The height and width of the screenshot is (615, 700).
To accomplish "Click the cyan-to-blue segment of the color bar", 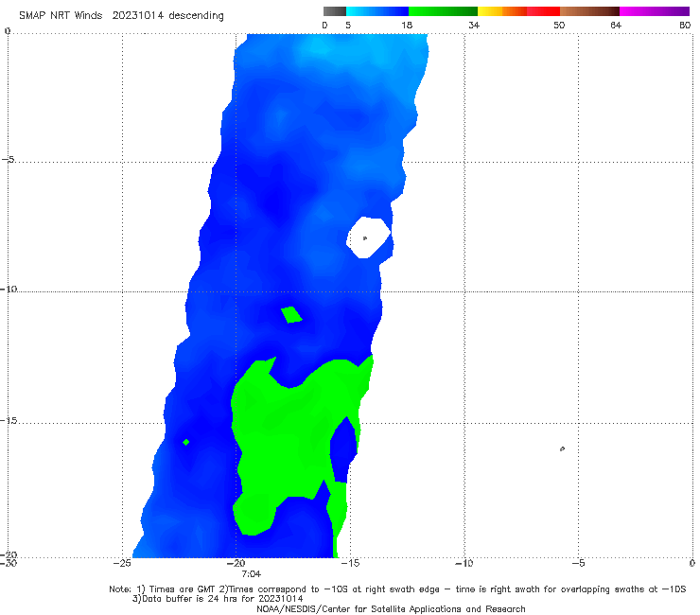I will click(x=377, y=11).
